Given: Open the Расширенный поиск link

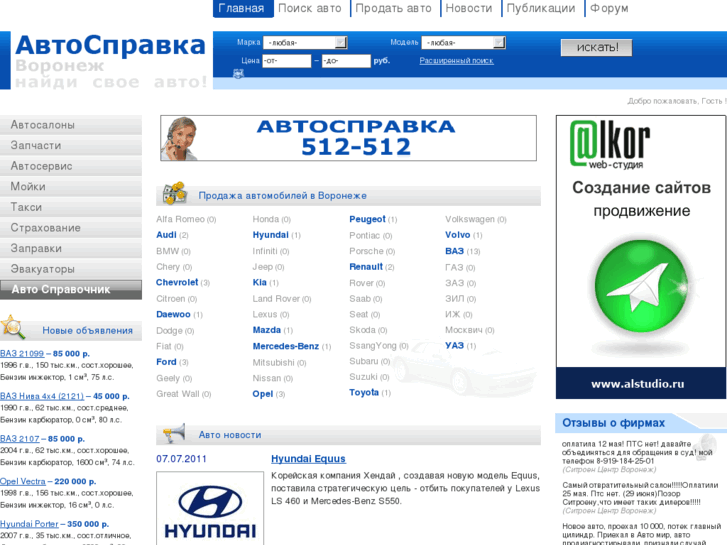Looking at the screenshot, I should (456, 61).
